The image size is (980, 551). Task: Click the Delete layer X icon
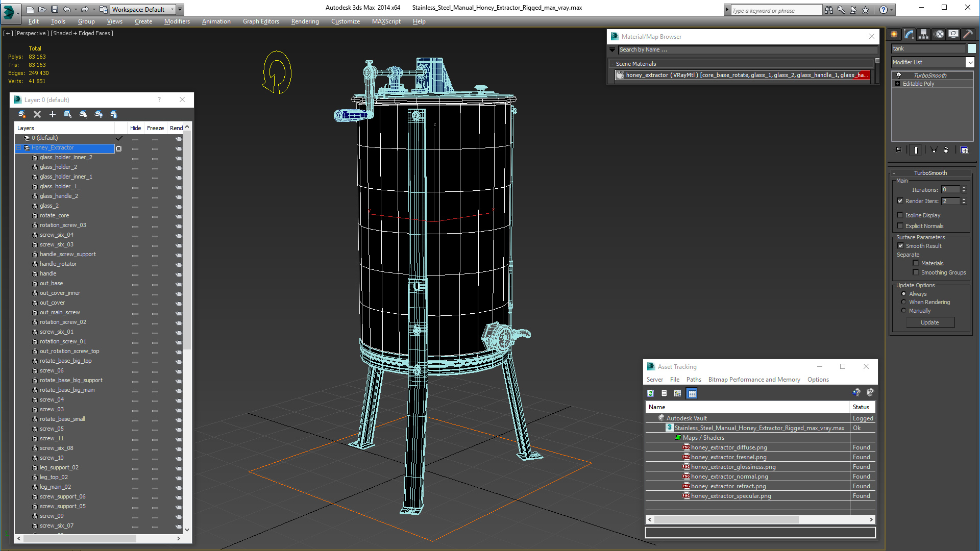37,114
